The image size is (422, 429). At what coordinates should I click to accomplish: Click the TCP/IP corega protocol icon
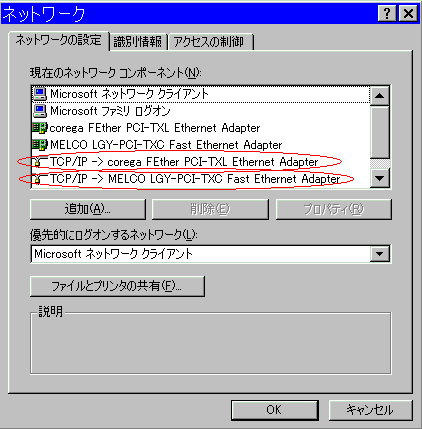39,162
